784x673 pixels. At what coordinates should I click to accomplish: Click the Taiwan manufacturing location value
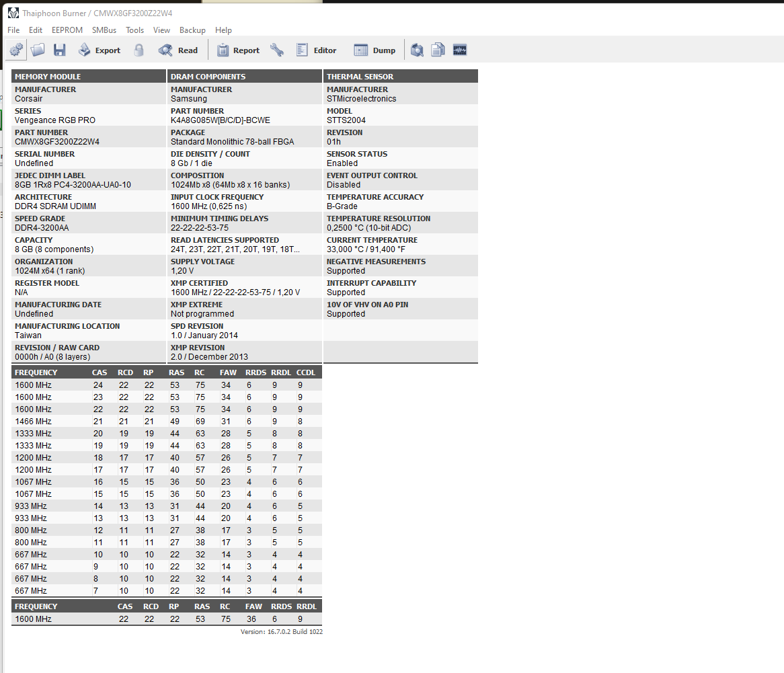(x=28, y=335)
